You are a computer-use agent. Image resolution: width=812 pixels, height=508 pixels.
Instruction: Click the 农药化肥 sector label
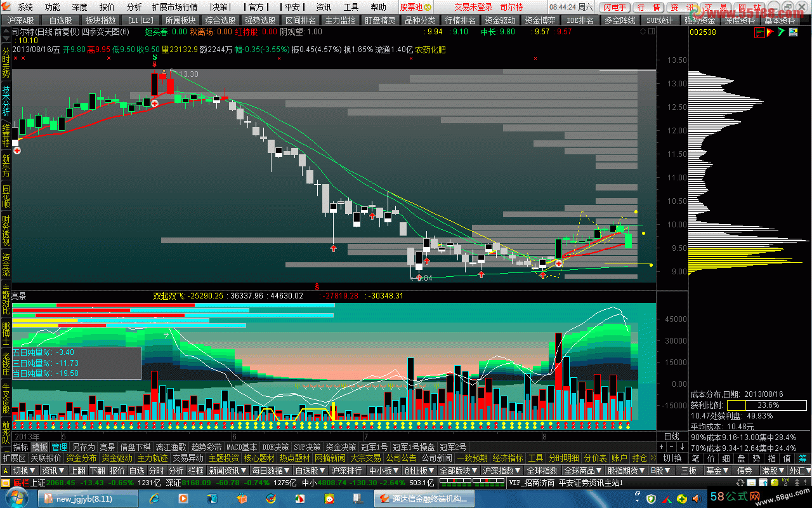pyautogui.click(x=430, y=49)
